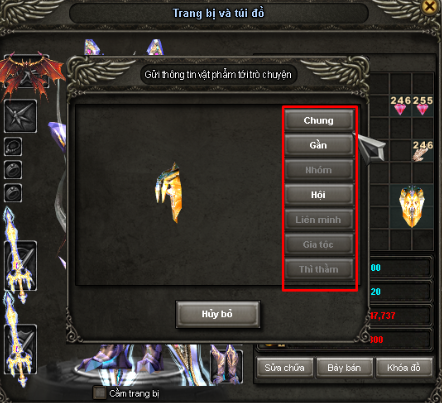Open the Sửa chữa repair option
This screenshot has height=403, width=442.
(x=285, y=367)
